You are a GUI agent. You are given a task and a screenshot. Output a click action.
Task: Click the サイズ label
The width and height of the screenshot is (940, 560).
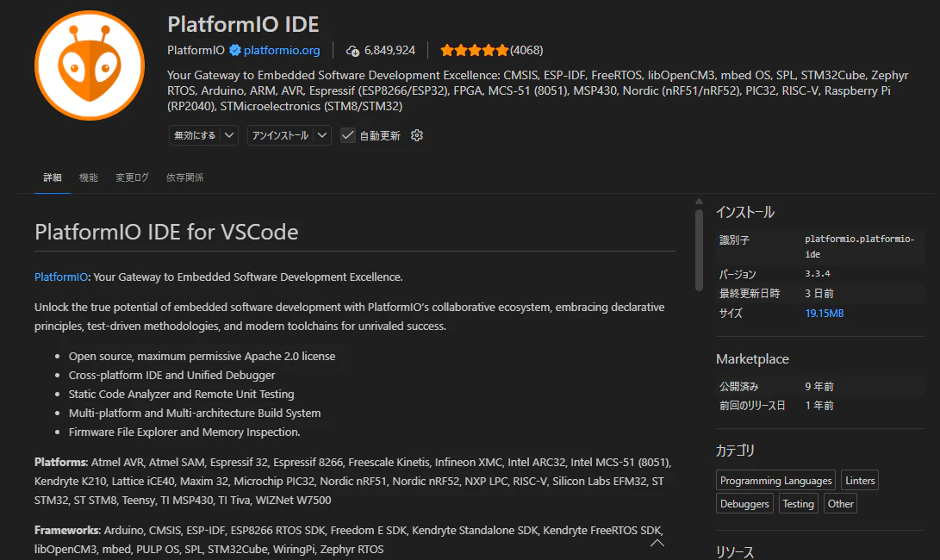pos(731,313)
